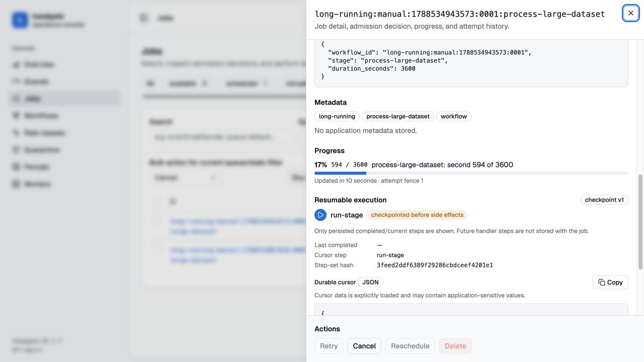Click the Retry action button
Image resolution: width=644 pixels, height=362 pixels.
pos(329,346)
